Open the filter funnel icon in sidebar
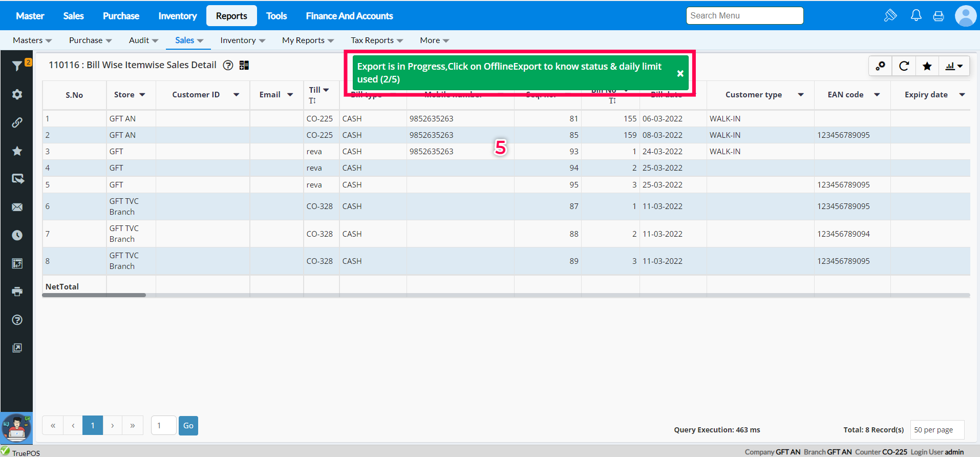This screenshot has width=980, height=457. (17, 66)
